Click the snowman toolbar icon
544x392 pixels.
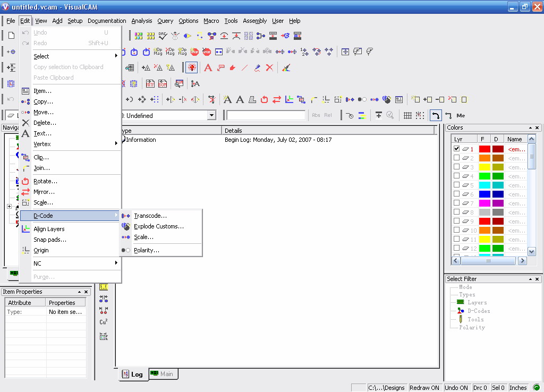pos(175,36)
